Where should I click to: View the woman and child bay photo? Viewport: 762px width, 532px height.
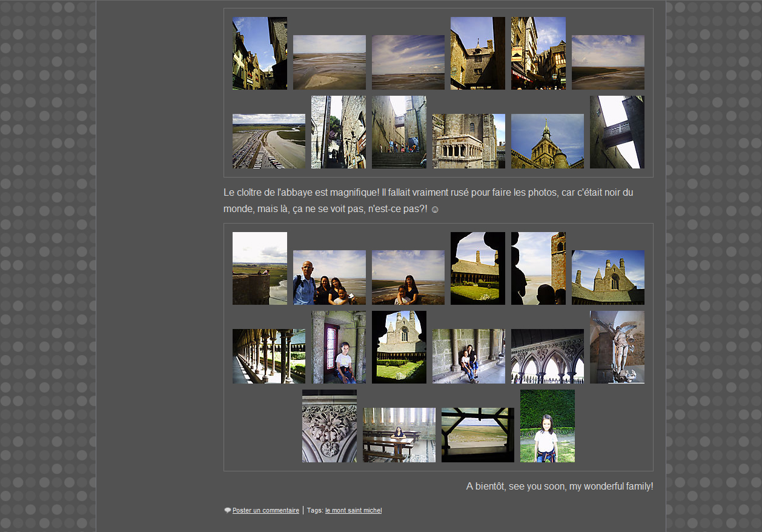[408, 278]
